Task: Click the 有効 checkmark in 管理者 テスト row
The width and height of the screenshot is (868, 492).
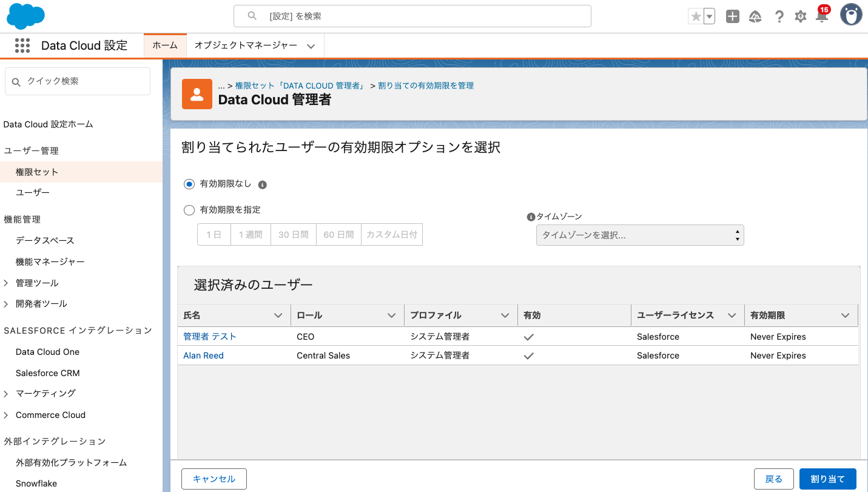Action: (x=529, y=337)
